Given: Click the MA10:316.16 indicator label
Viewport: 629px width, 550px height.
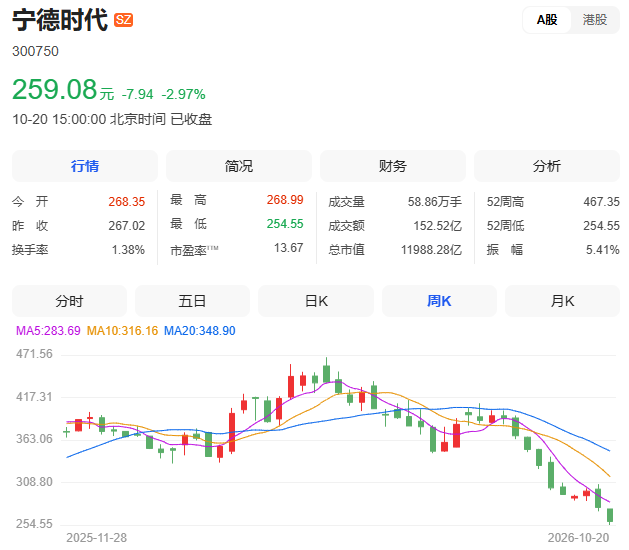Looking at the screenshot, I should pyautogui.click(x=122, y=331).
